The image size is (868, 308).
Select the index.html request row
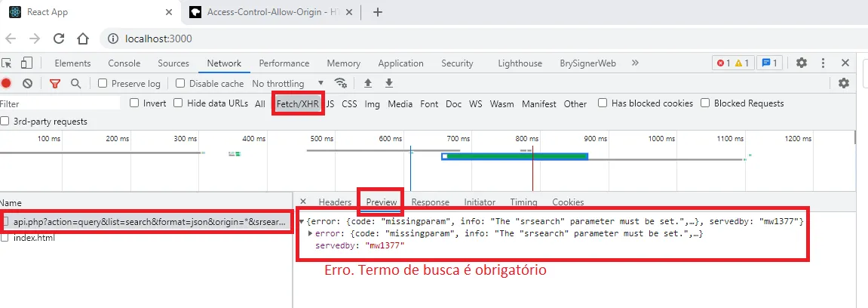point(146,238)
